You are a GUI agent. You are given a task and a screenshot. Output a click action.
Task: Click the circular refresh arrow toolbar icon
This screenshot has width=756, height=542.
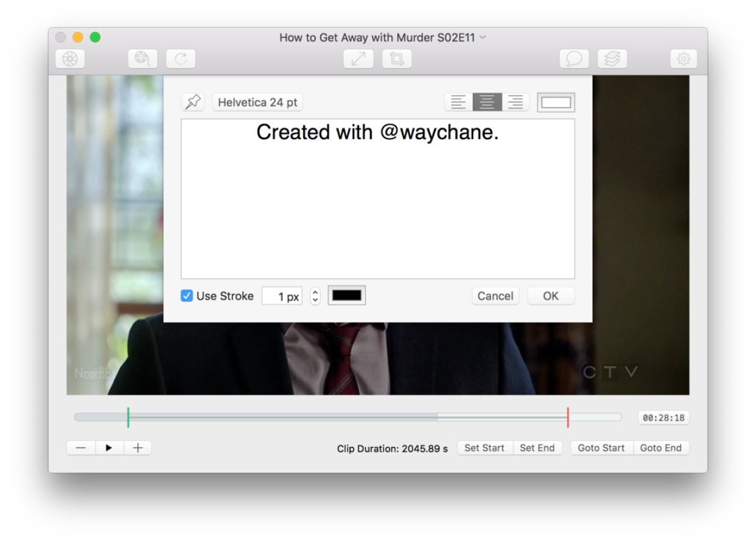(180, 59)
